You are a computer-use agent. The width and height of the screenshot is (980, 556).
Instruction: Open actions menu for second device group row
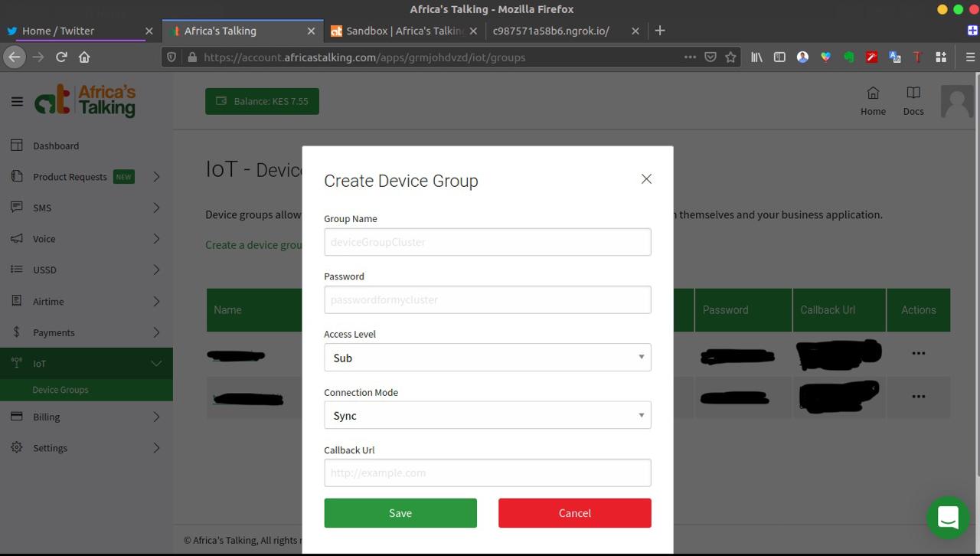coord(919,397)
